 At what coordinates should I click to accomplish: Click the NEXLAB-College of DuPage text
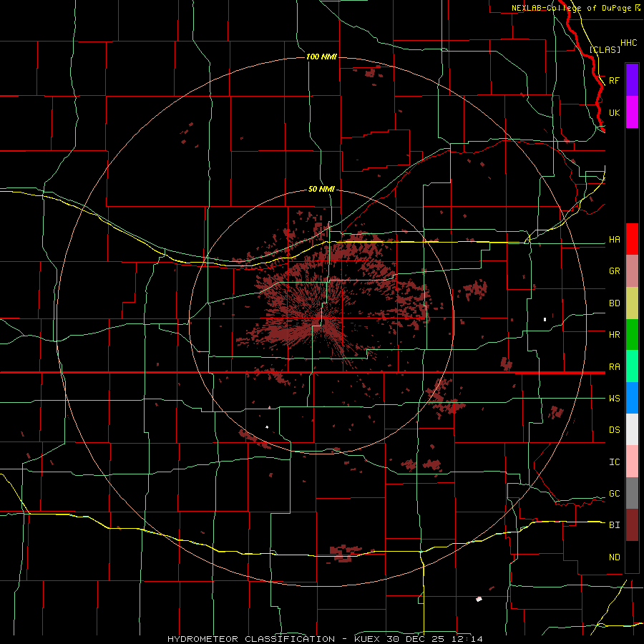(571, 8)
